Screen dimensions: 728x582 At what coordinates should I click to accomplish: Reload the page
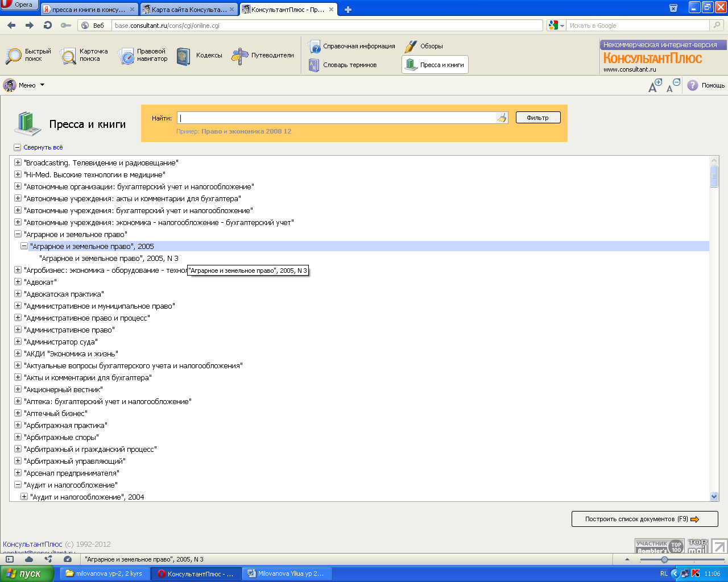[x=48, y=26]
